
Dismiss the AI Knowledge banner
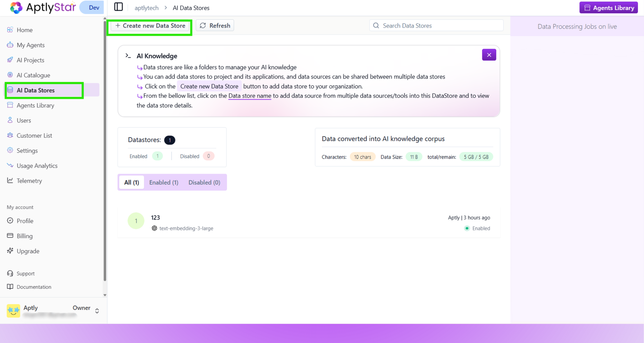click(x=489, y=55)
